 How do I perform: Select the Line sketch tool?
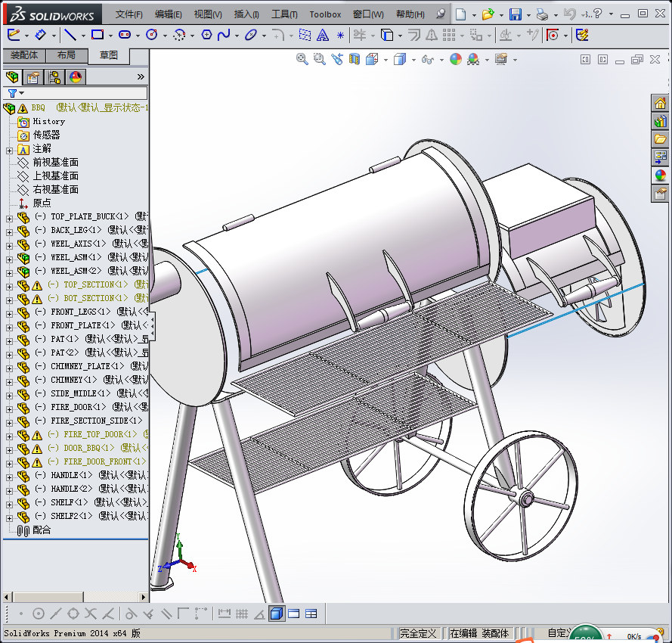pos(70,35)
